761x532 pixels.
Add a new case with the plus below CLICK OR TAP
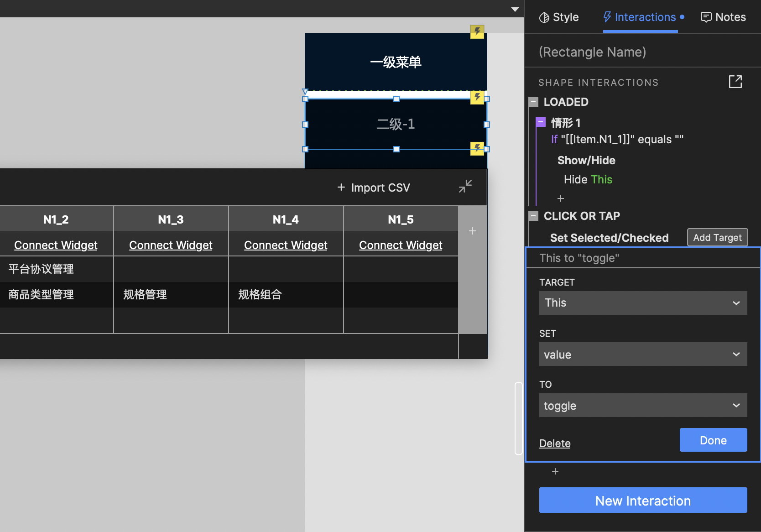[x=555, y=471]
